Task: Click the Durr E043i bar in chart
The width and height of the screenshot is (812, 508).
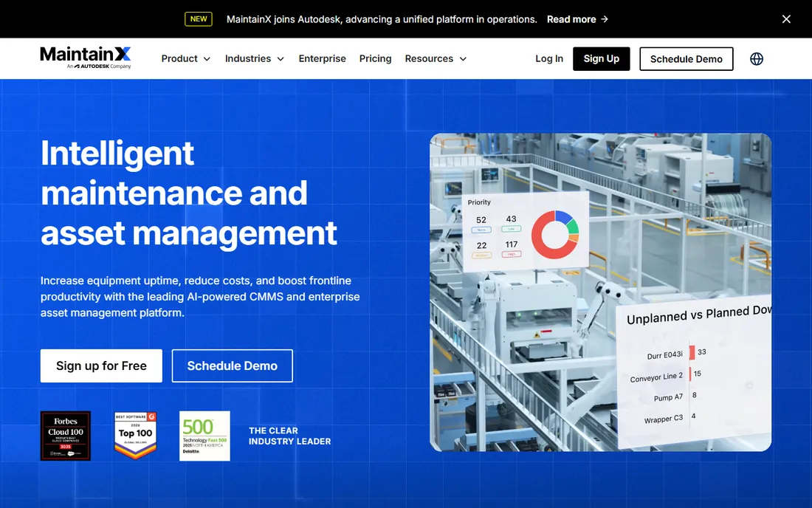Action: 692,353
